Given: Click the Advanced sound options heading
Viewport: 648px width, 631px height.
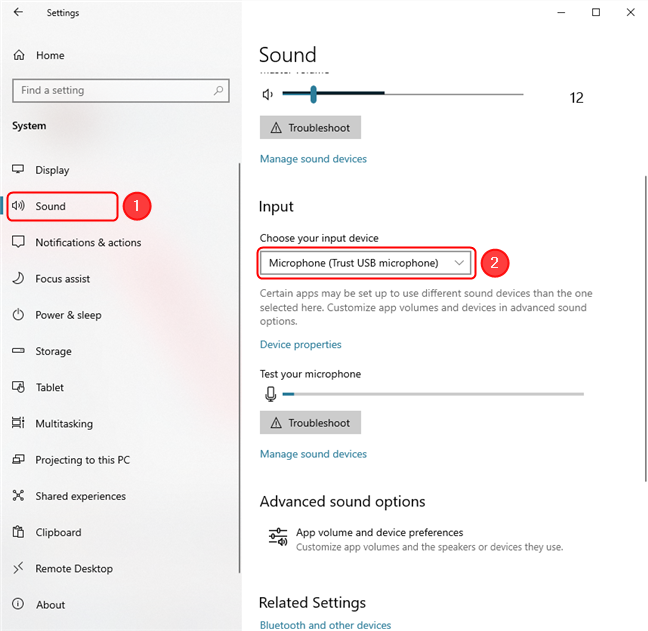Looking at the screenshot, I should pos(342,502).
